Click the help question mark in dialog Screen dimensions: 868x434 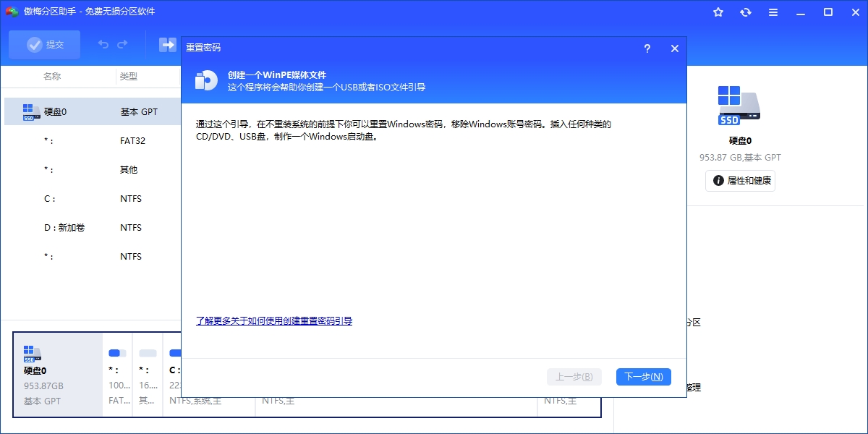point(647,48)
